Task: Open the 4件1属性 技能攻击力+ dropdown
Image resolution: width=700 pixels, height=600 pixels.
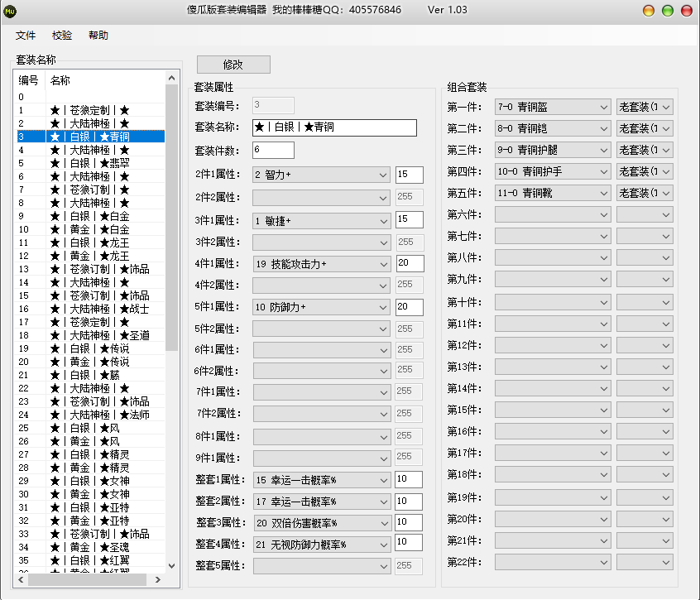Action: [321, 263]
